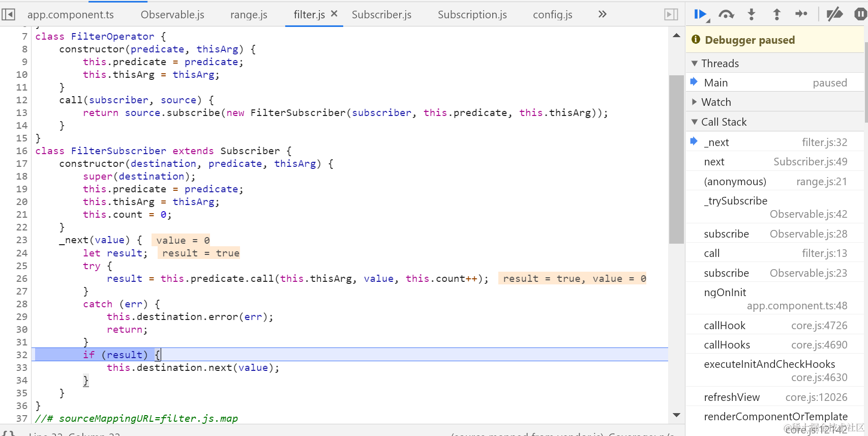868x436 pixels.
Task: Click the code editor vertical scrollbar thumb
Action: pyautogui.click(x=676, y=159)
